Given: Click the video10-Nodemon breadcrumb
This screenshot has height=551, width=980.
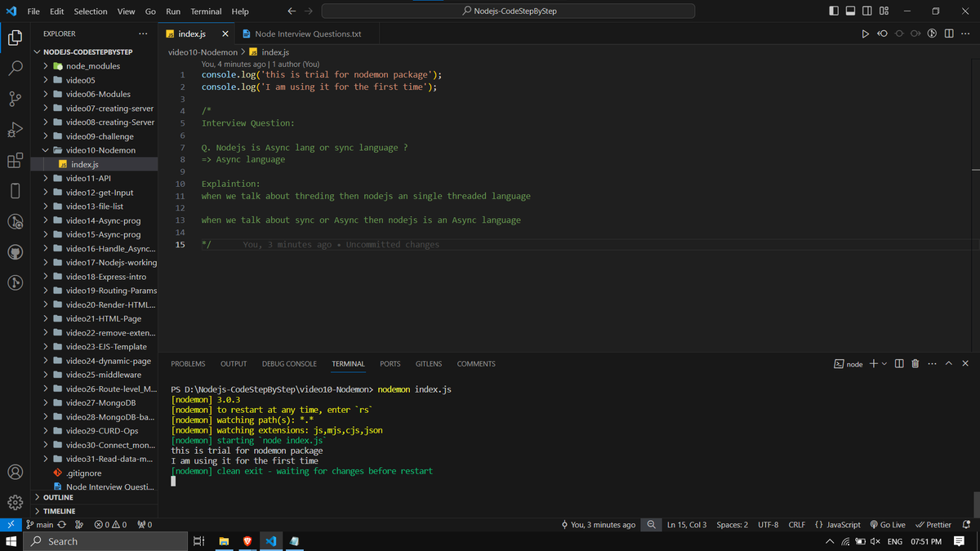Looking at the screenshot, I should (203, 52).
